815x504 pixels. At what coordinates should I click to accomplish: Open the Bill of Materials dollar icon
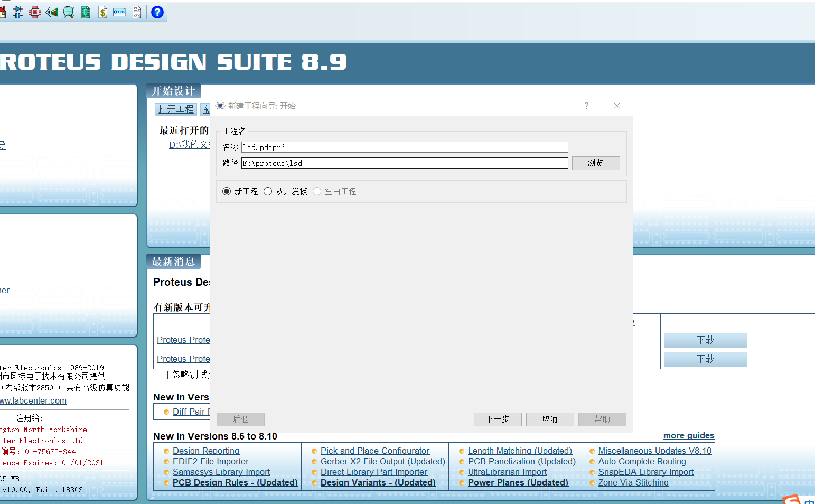click(x=102, y=12)
